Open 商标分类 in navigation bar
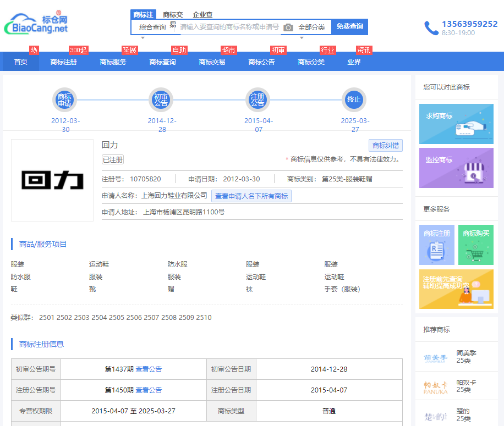Viewport: 504px width, 426px height. [311, 62]
